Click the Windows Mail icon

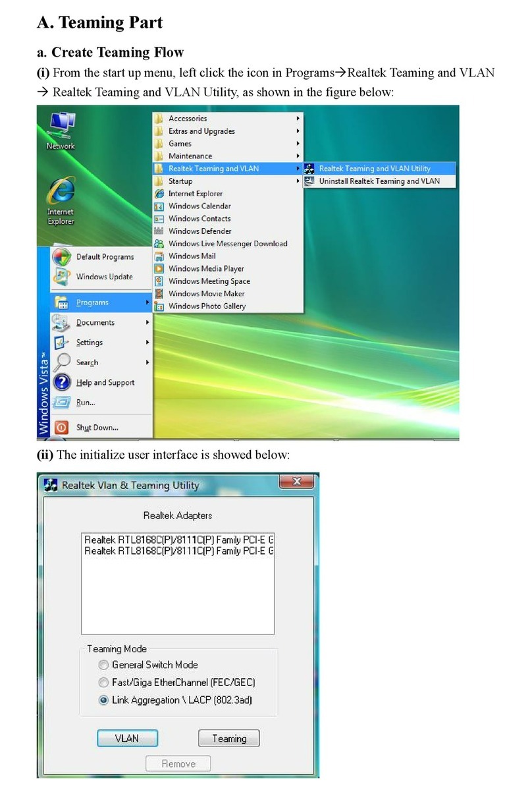(x=159, y=256)
